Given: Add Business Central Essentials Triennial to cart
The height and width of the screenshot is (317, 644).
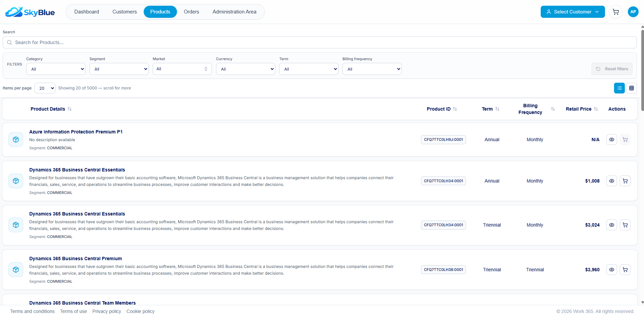Looking at the screenshot, I should (625, 225).
